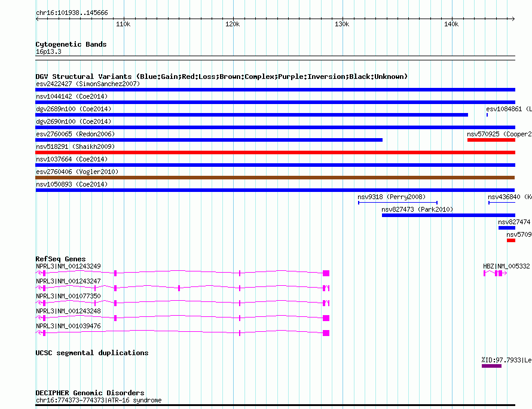Select the DECIPHER Genomic Disorders track title

pyautogui.click(x=90, y=393)
